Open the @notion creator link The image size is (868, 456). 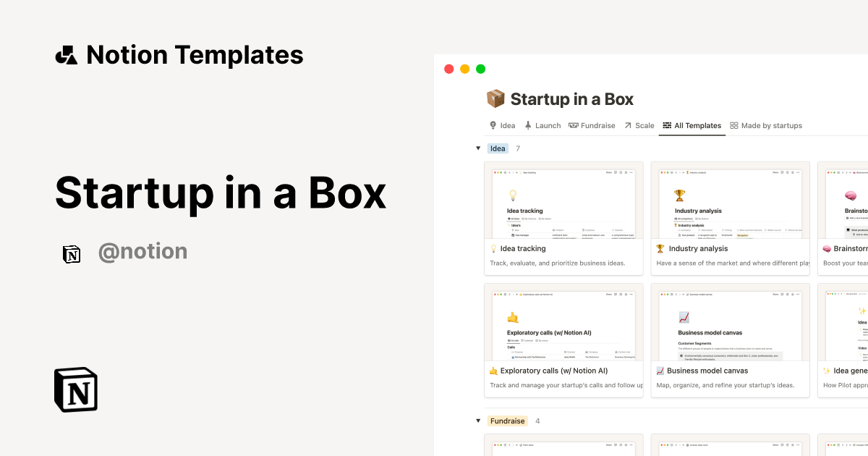(143, 251)
